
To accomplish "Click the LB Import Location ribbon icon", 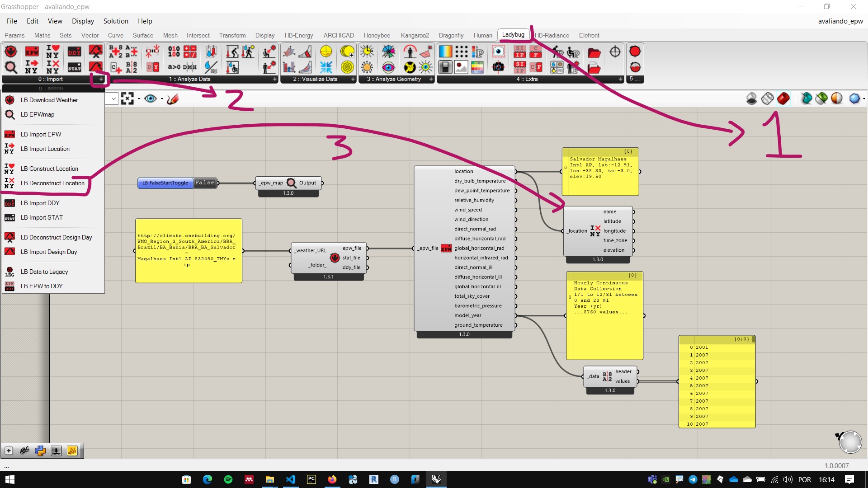I will click(x=32, y=67).
